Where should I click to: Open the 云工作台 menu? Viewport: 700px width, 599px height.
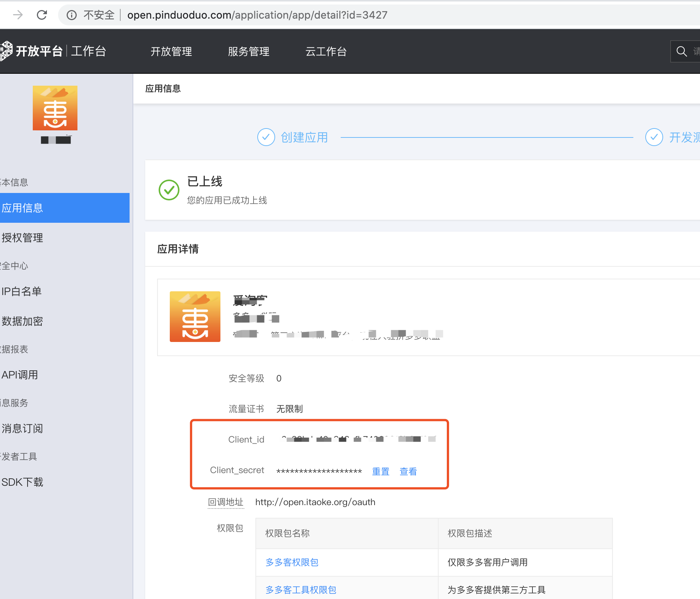tap(326, 51)
